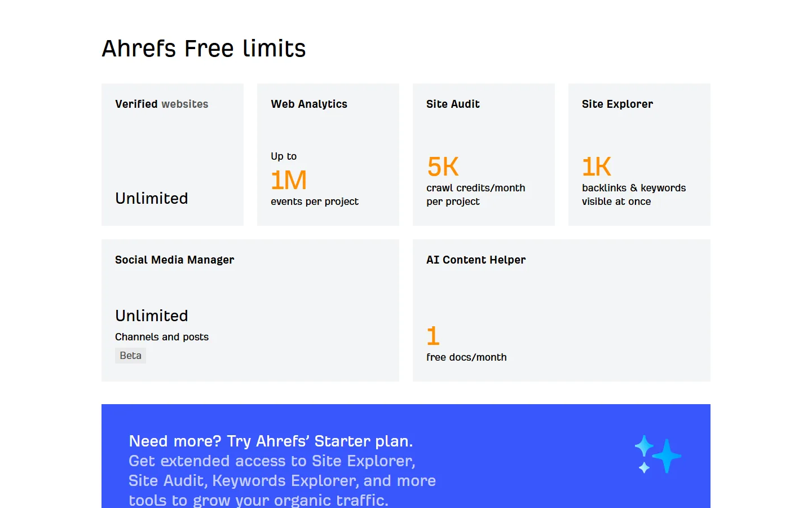Click the "Beta" badge

click(x=130, y=356)
